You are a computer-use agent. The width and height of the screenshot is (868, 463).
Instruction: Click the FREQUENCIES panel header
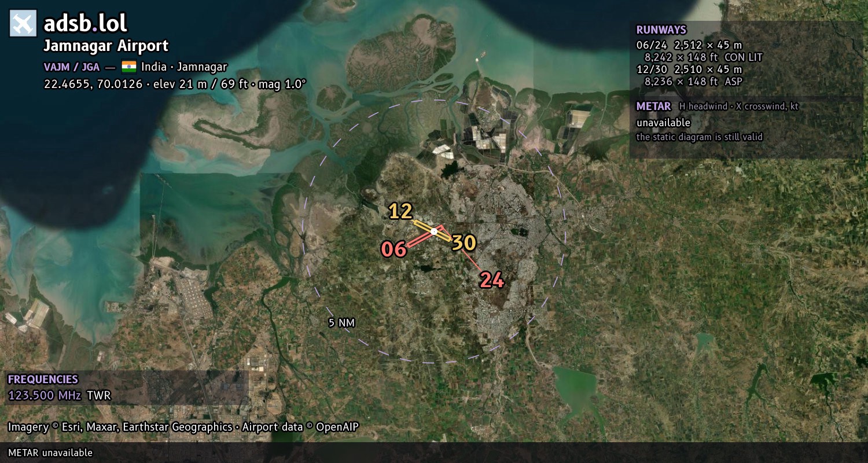pos(43,380)
